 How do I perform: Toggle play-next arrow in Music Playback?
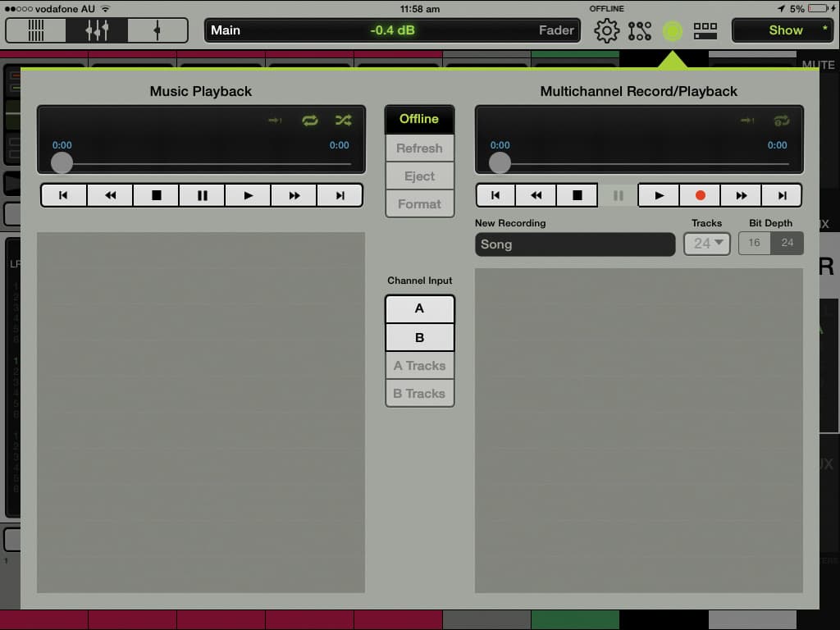pyautogui.click(x=276, y=120)
